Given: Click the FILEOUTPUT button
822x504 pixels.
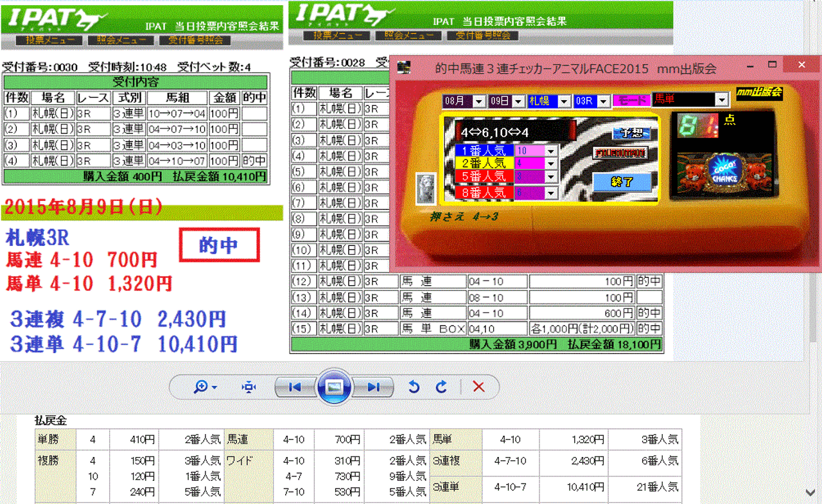Looking at the screenshot, I should point(619,153).
